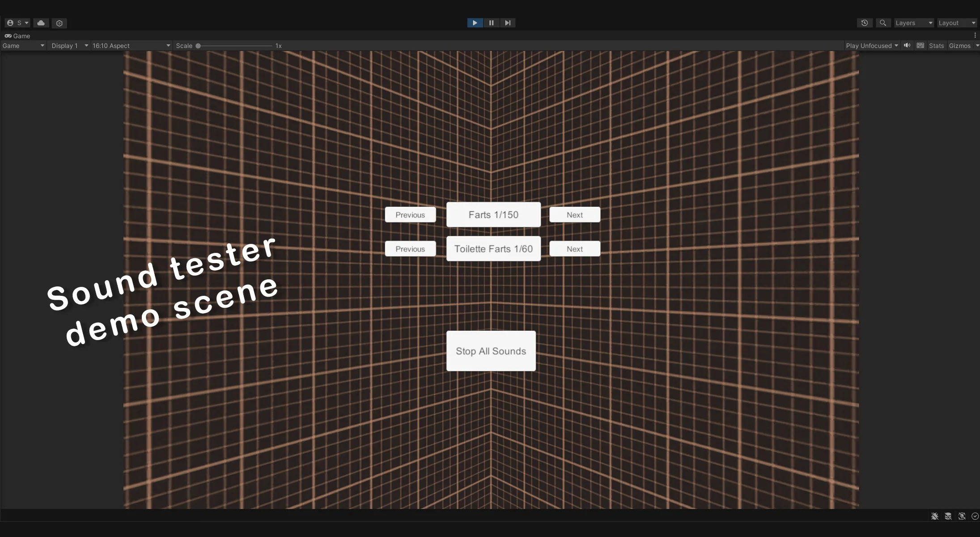This screenshot has width=980, height=537.
Task: Open the hexagon services icon in toolbar
Action: pyautogui.click(x=59, y=23)
